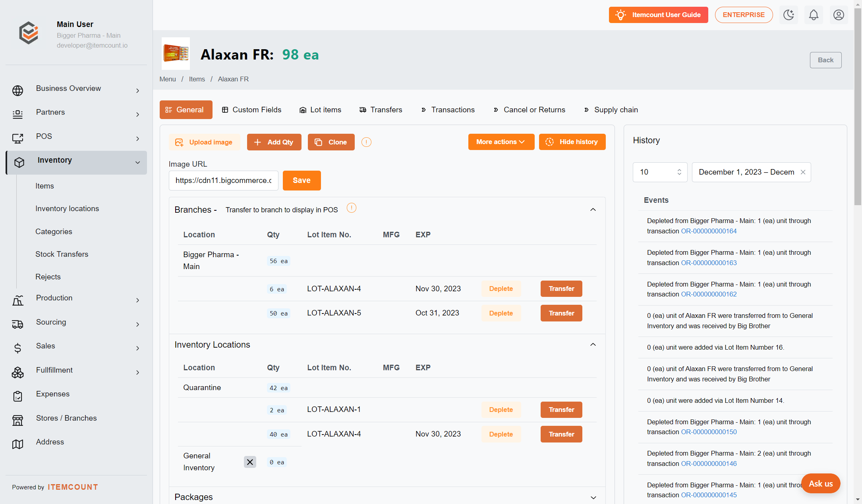Open the Supply chain tab
Screen dimensions: 862x504
coord(611,110)
